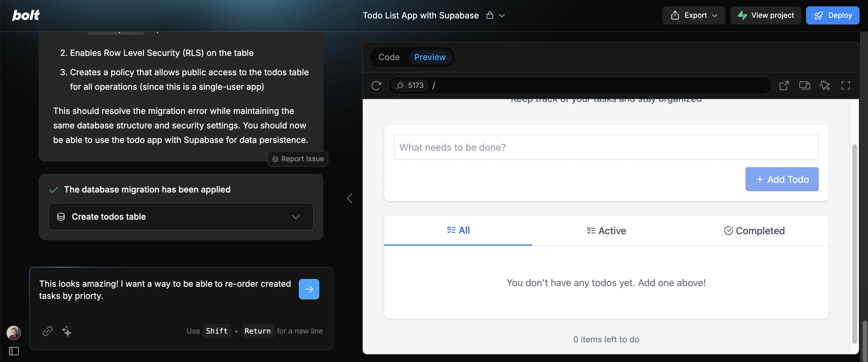Select the Completed filter tab
868x362 pixels.
(754, 231)
